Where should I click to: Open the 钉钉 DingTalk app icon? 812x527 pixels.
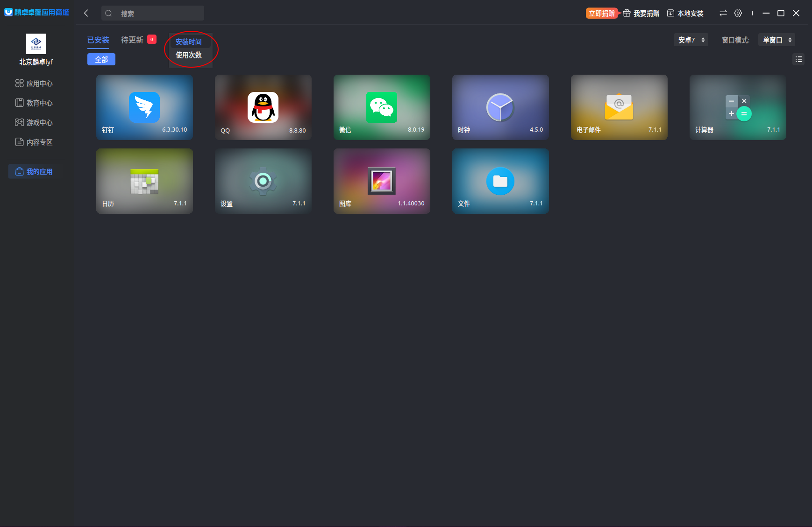(144, 107)
